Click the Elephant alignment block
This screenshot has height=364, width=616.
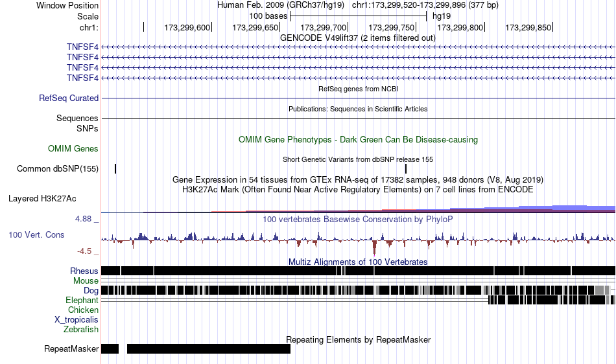tap(551, 300)
